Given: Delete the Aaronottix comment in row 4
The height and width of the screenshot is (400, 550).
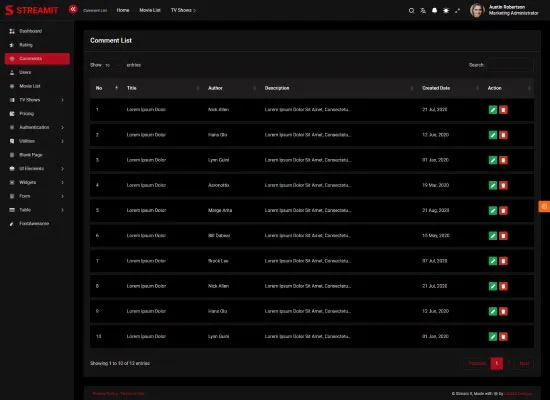Looking at the screenshot, I should pos(503,185).
